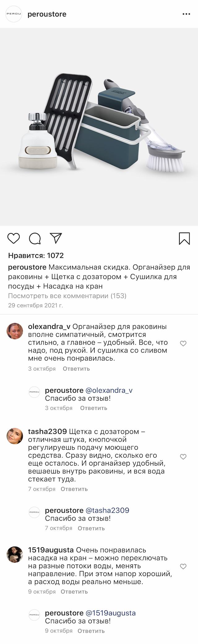Like olexandra_v's comment
Screen dimensions: 198x644
(183, 343)
